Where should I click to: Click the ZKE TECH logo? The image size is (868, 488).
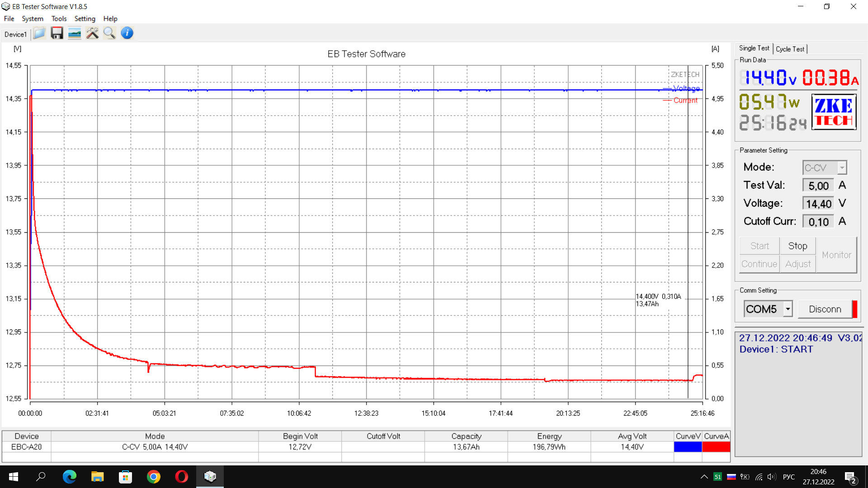pos(834,112)
